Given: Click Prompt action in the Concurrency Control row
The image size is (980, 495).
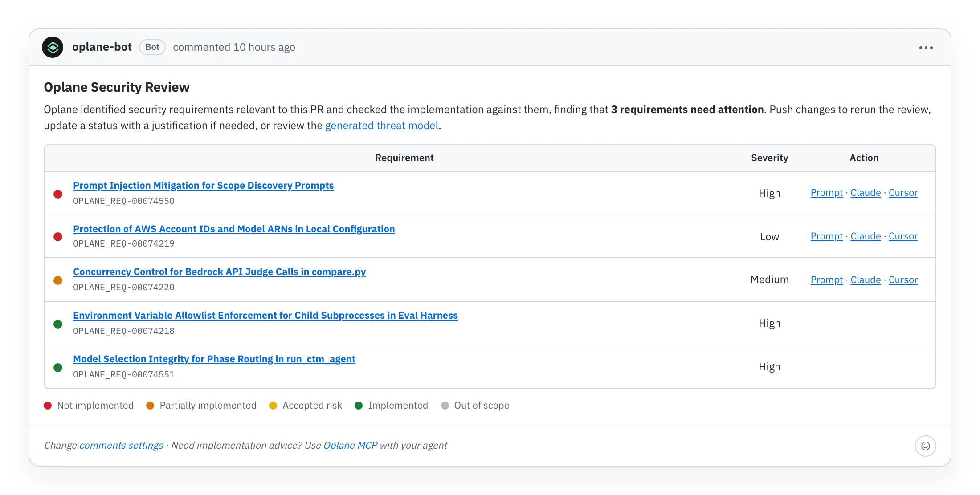Looking at the screenshot, I should click(x=827, y=280).
